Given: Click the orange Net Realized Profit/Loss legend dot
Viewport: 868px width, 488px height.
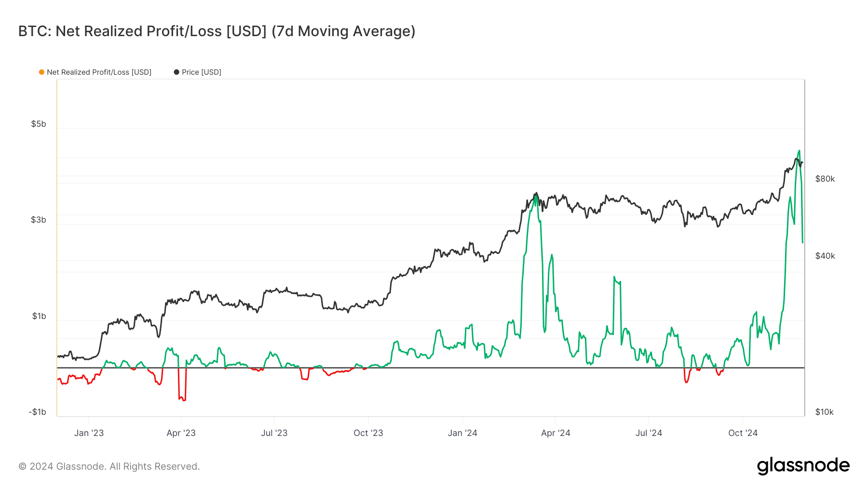Looking at the screenshot, I should tap(42, 72).
